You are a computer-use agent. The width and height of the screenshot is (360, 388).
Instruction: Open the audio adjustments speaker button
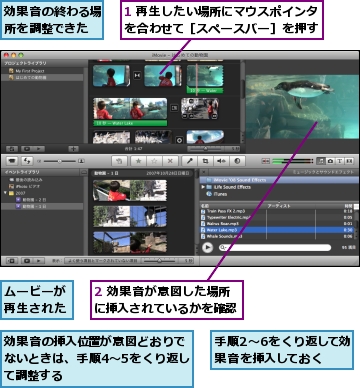click(x=221, y=161)
